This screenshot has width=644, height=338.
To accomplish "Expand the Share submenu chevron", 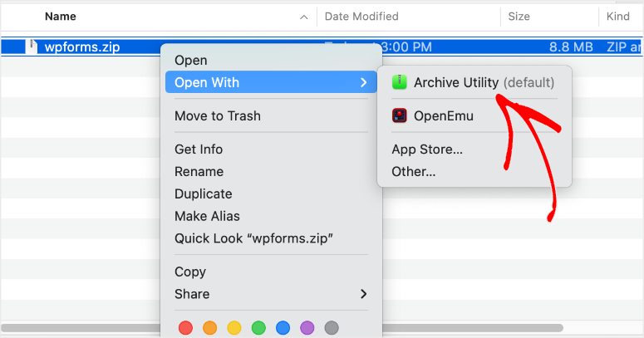I will pos(363,294).
